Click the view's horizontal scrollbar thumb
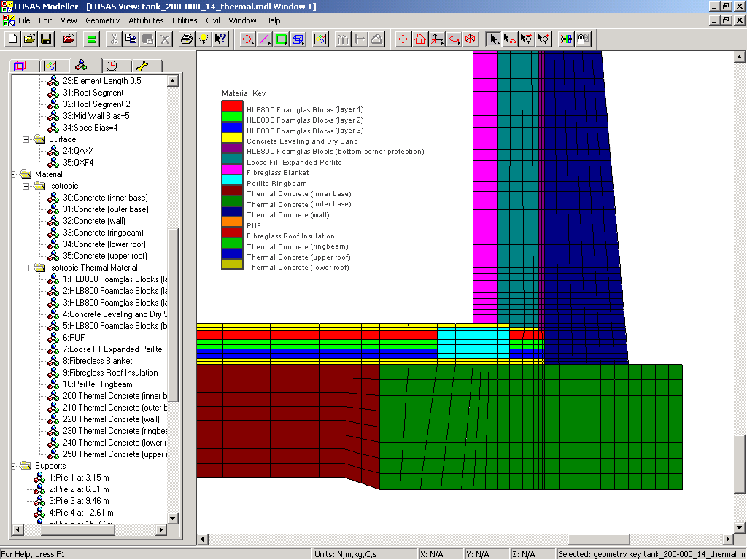 (x=599, y=540)
